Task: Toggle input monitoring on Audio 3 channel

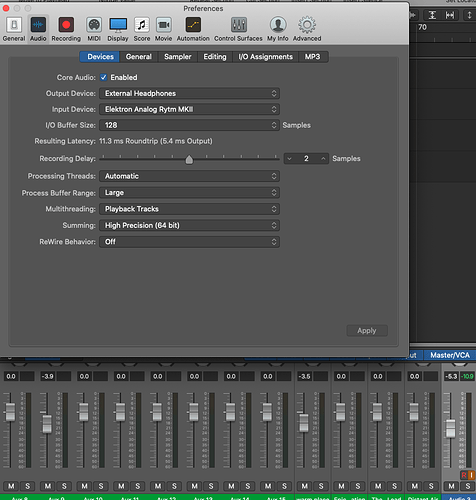Action: pos(471,475)
